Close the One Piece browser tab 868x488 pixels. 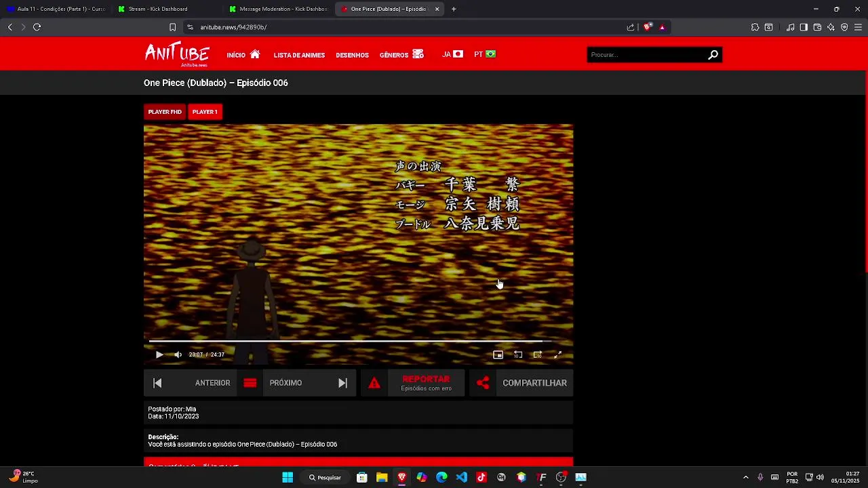[x=437, y=9]
